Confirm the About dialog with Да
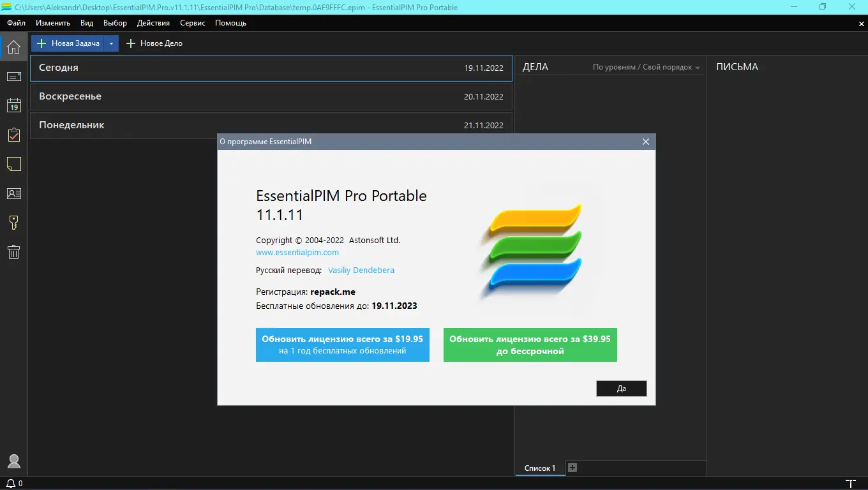The image size is (868, 490). (x=622, y=389)
